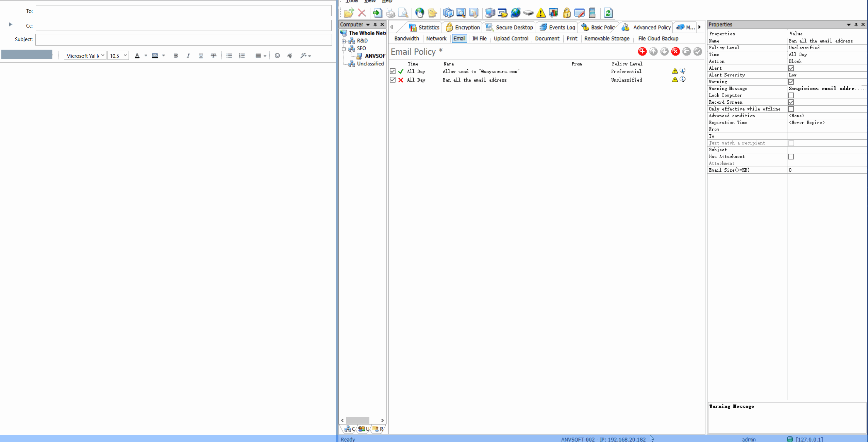Enable the Lock Computer checkbox
Screen dimensions: 868x442
point(791,95)
